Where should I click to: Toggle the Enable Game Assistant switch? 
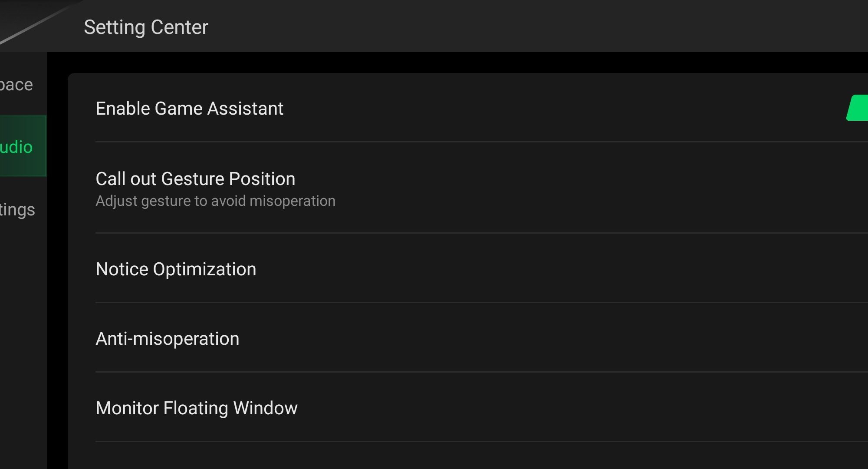pyautogui.click(x=858, y=108)
